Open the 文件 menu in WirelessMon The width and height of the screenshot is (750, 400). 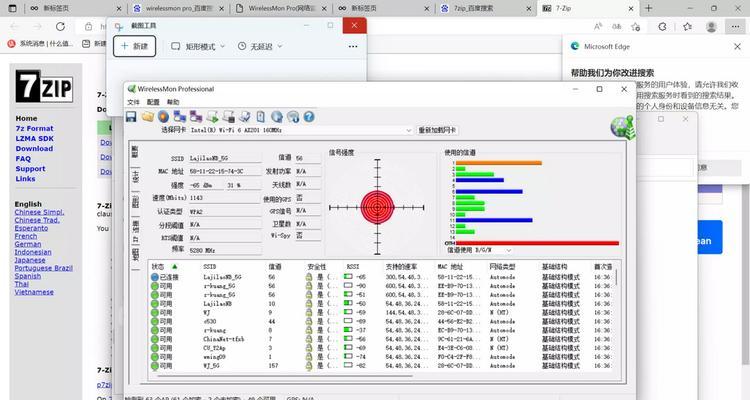(133, 102)
